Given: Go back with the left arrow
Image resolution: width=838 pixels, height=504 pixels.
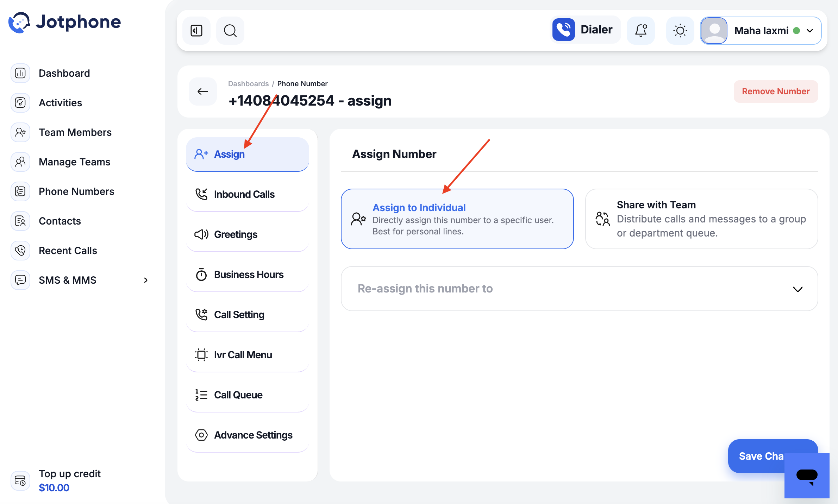Looking at the screenshot, I should pyautogui.click(x=203, y=92).
